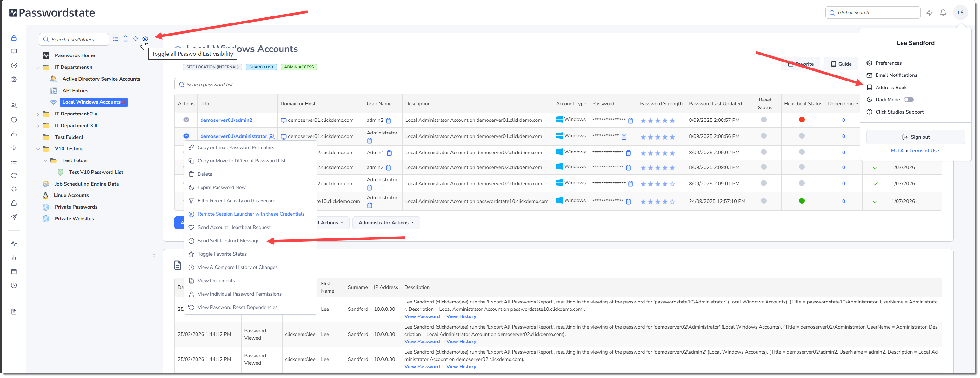Click the download icon in left sidebar
This screenshot has height=378, width=980.
click(14, 134)
